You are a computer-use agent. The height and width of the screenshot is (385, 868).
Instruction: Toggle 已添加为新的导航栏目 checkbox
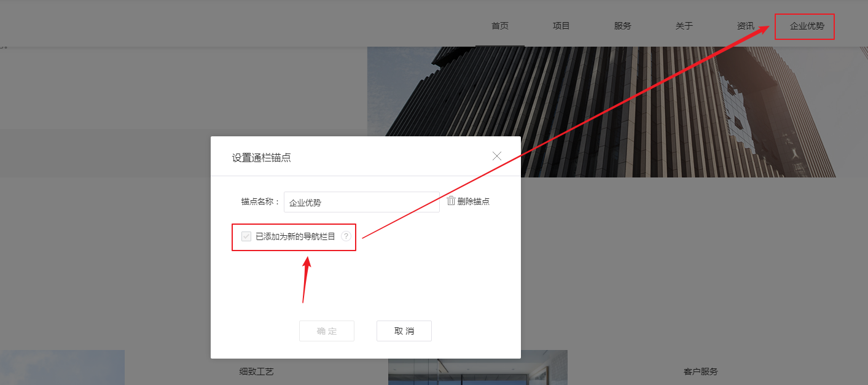[246, 236]
